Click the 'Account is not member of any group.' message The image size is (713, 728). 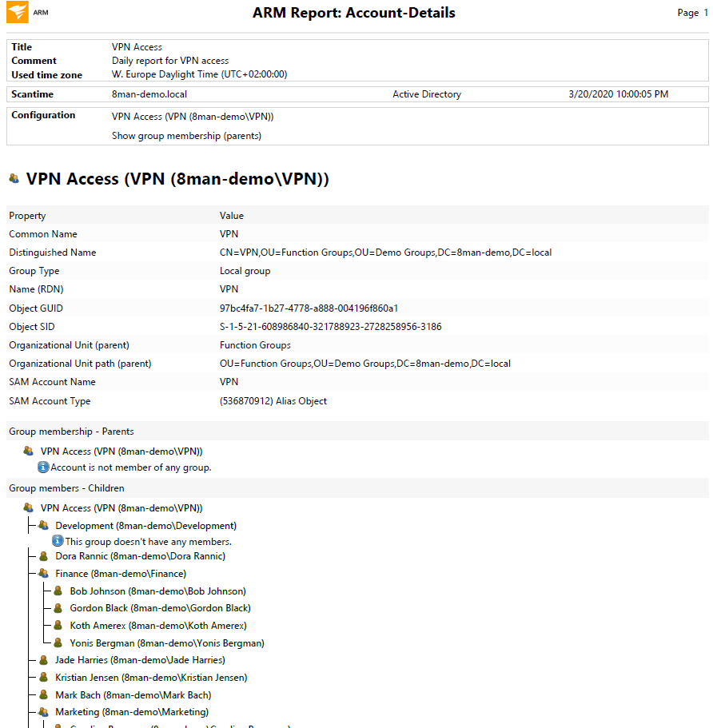point(131,467)
